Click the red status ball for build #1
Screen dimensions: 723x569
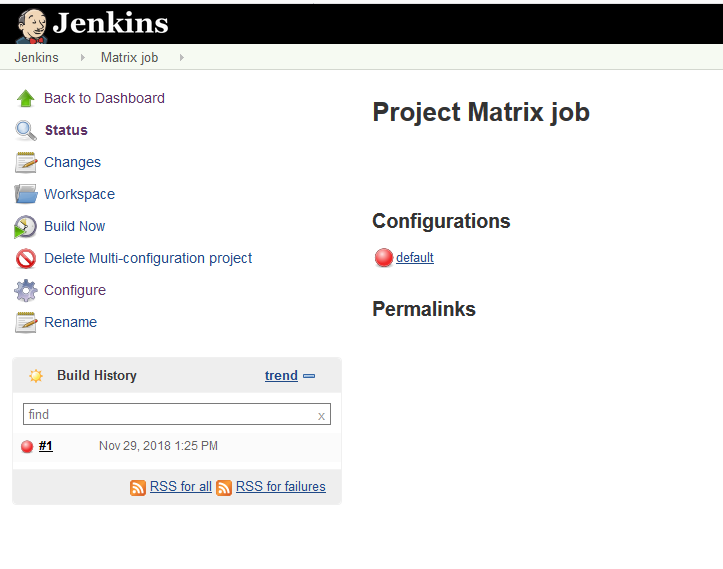click(27, 446)
